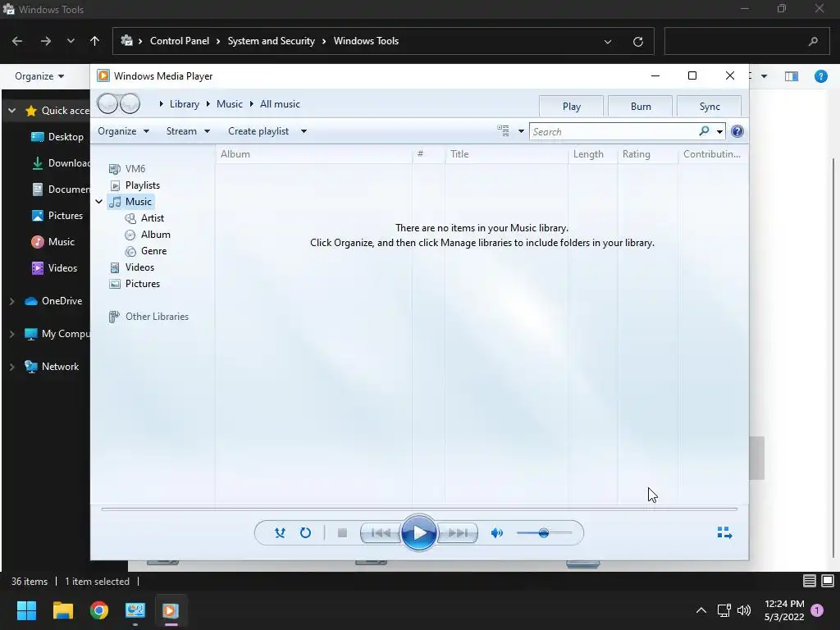Click the View options icon
Screen dimensions: 840x630
click(x=503, y=130)
